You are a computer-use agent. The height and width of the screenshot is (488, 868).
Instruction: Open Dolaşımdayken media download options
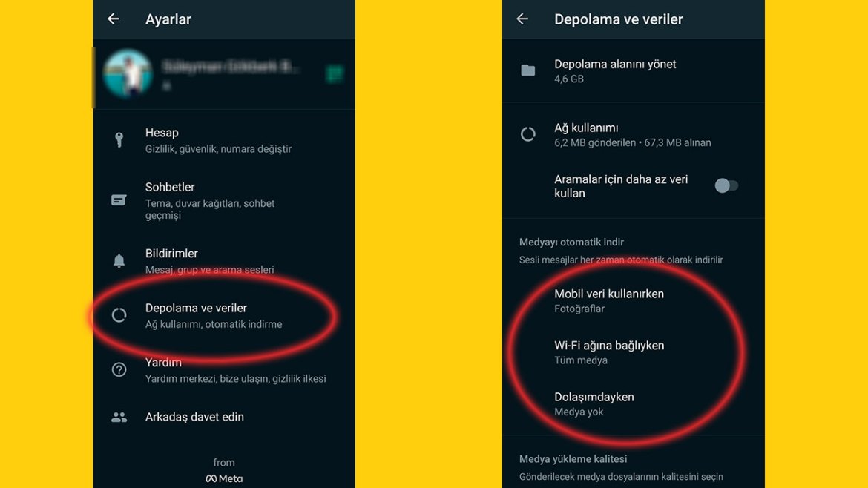[x=634, y=404]
